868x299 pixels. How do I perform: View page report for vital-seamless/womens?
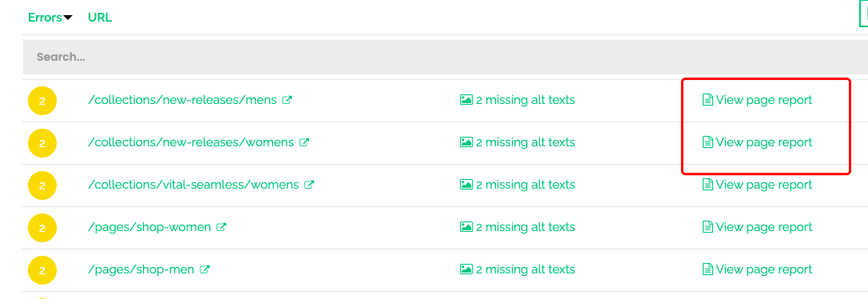click(757, 185)
